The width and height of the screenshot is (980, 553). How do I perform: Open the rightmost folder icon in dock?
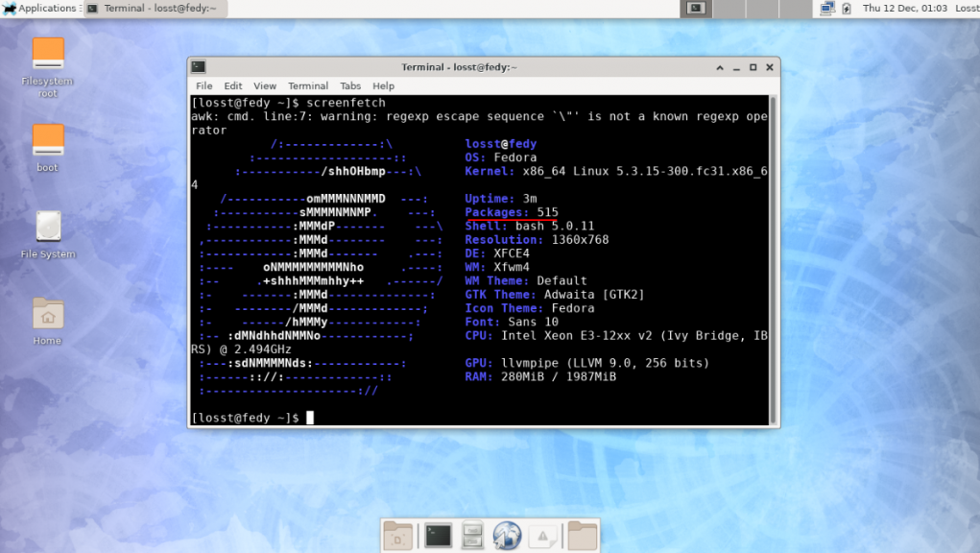click(x=583, y=536)
